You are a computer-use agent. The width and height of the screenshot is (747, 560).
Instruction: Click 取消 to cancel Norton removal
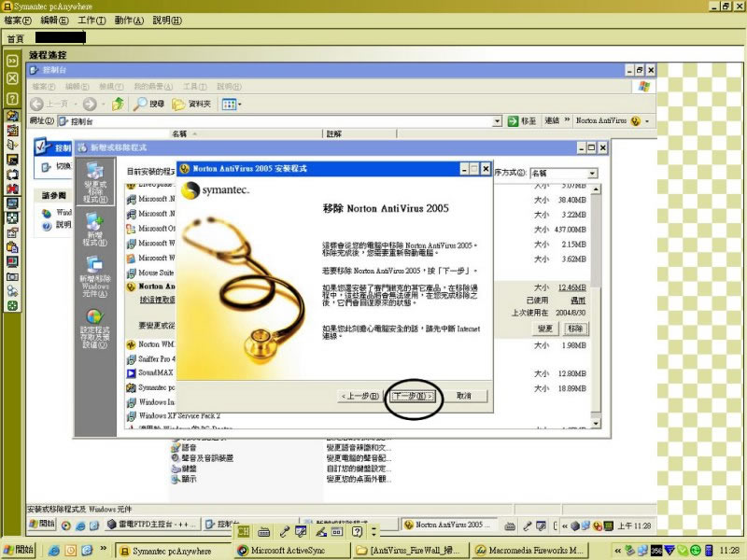(464, 396)
